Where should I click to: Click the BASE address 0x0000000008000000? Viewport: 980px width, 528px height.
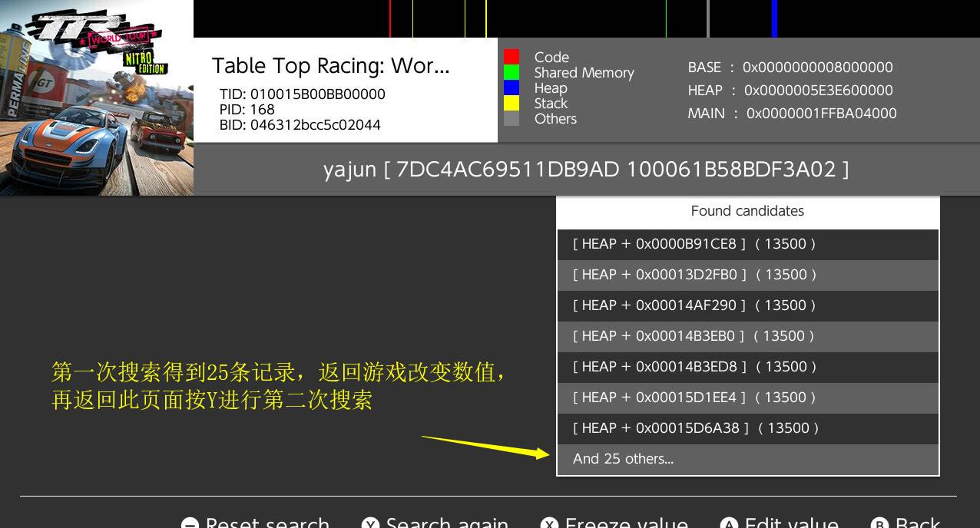pos(818,68)
